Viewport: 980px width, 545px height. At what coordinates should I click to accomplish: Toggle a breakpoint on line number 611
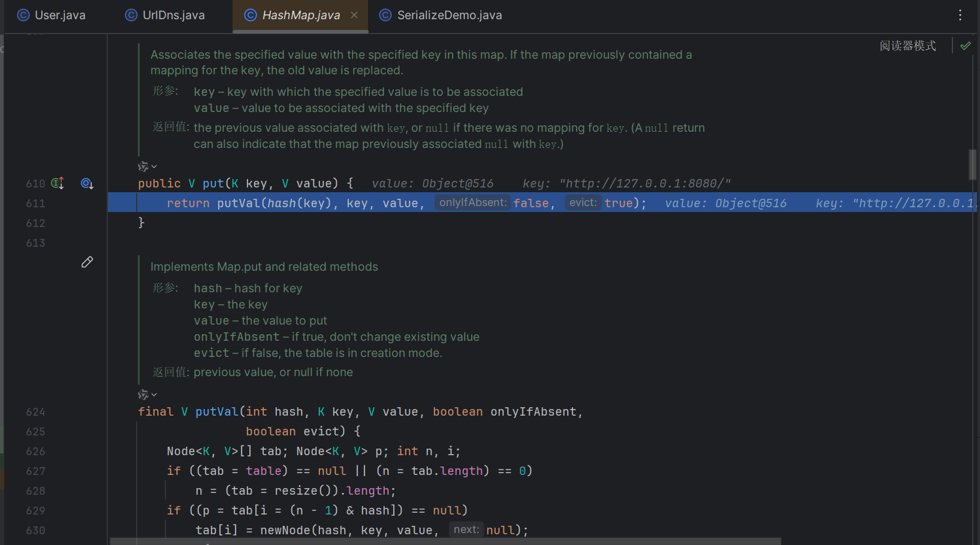tap(35, 204)
